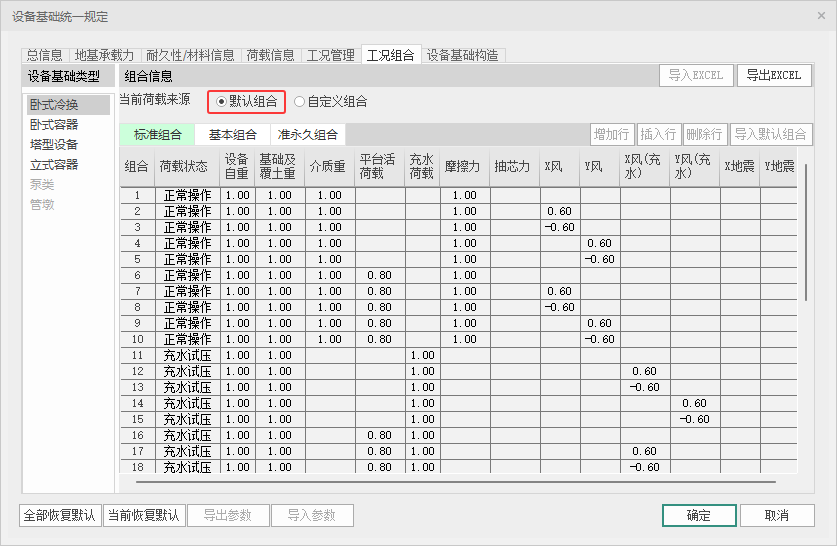
Task: Click the 删除行 button
Action: point(705,134)
